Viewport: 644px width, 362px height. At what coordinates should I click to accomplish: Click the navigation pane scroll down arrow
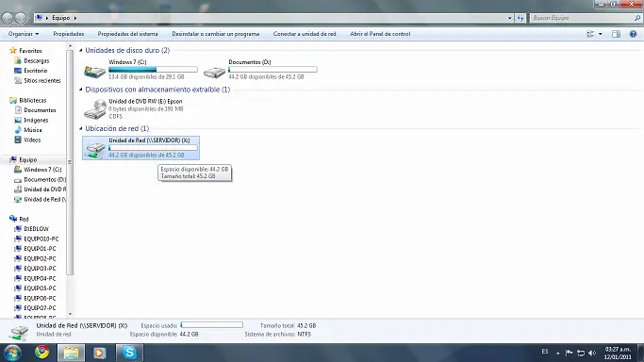[70, 314]
